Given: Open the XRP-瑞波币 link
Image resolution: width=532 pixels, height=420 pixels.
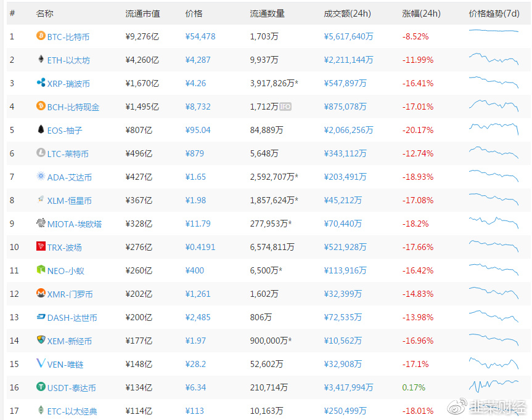Looking at the screenshot, I should [x=68, y=84].
